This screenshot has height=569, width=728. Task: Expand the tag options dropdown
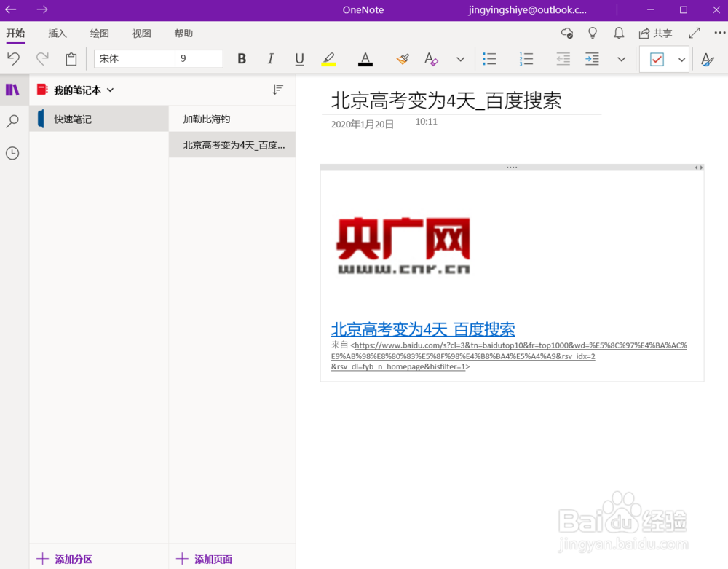coord(681,59)
